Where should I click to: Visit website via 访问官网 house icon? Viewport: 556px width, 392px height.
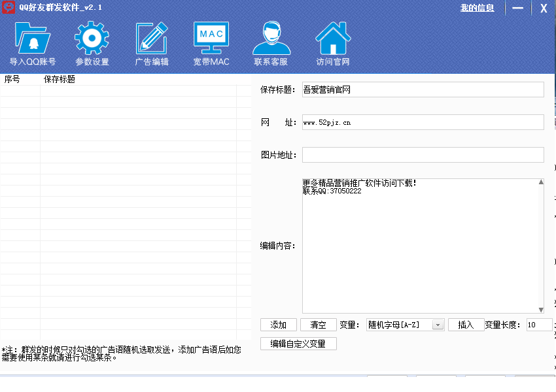[x=333, y=43]
